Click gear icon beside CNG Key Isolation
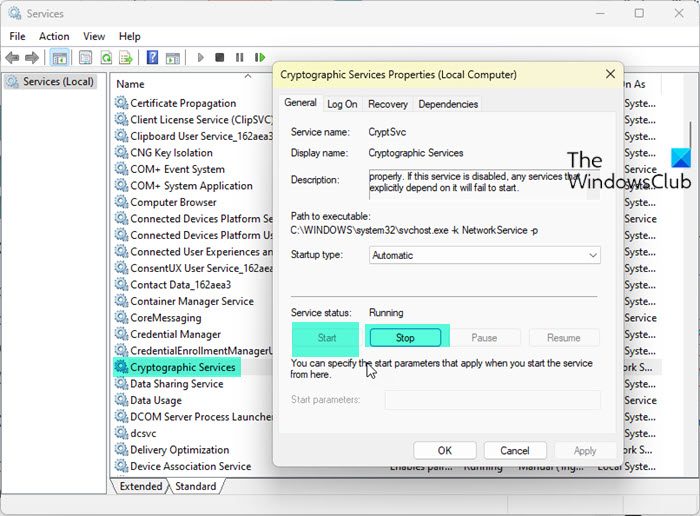This screenshot has height=516, width=700. (x=121, y=152)
